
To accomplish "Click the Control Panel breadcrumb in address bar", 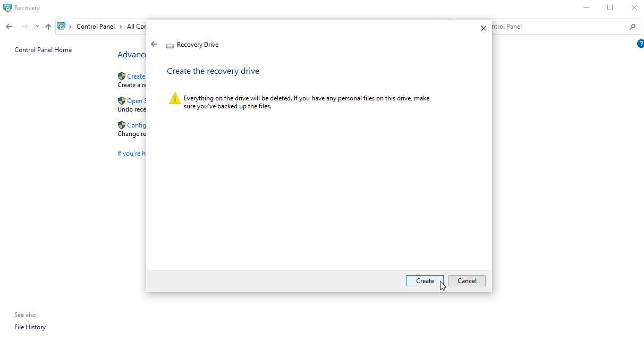I will click(x=96, y=27).
